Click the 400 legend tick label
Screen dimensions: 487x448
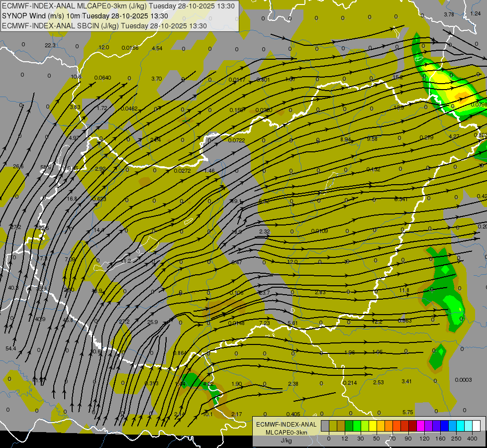coord(472,439)
